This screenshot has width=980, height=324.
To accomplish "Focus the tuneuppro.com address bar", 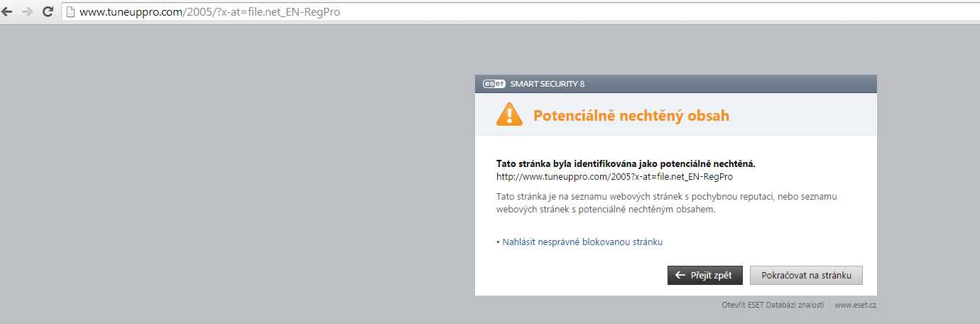I will (522, 12).
